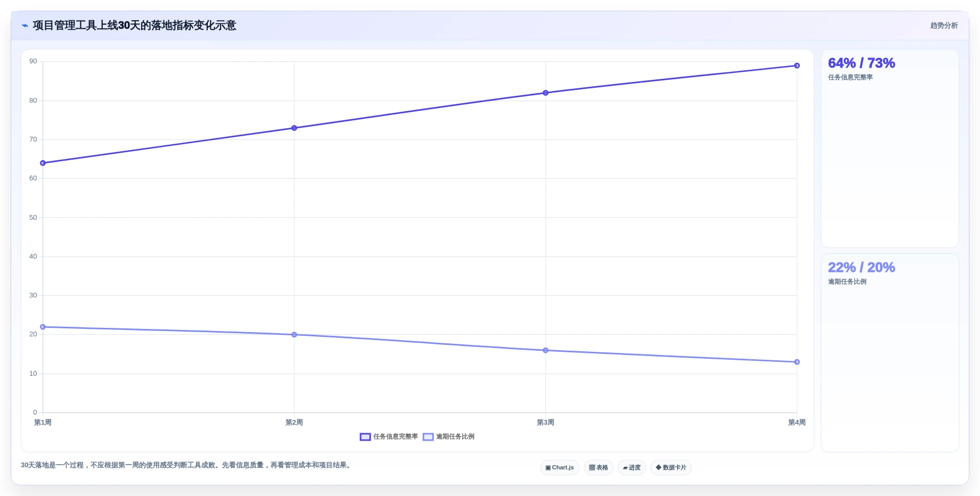Click the 第1周 x-axis label
Image resolution: width=980 pixels, height=496 pixels.
[x=43, y=423]
